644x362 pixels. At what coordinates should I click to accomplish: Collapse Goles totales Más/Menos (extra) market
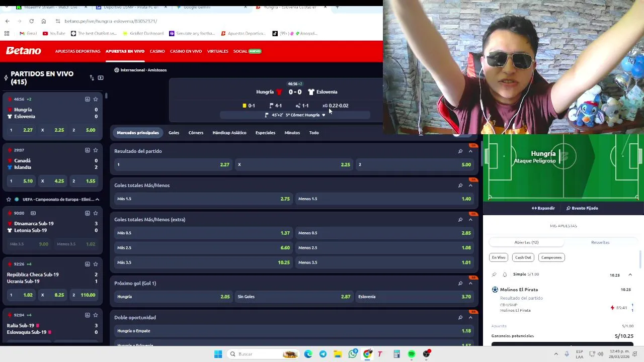click(x=470, y=220)
